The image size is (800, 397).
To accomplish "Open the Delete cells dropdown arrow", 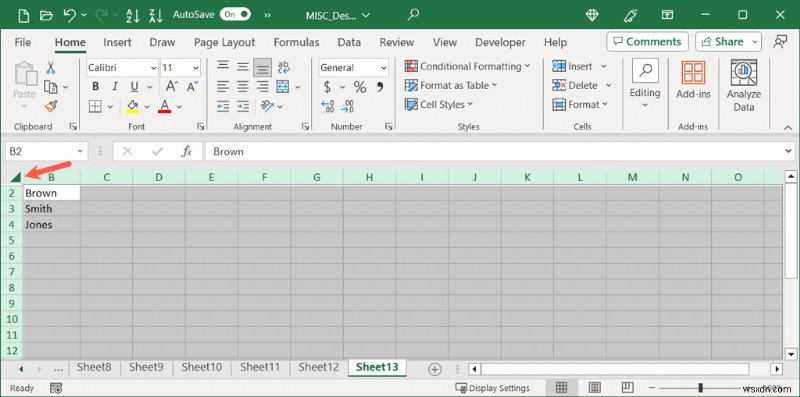I will 608,85.
